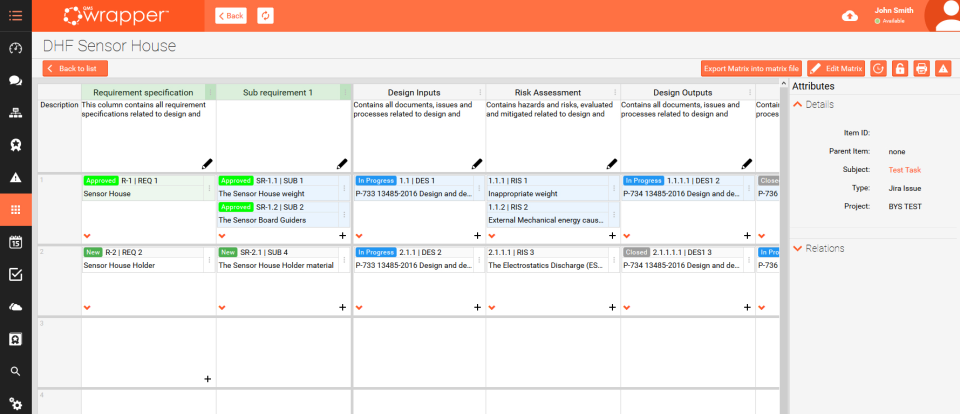Open the calendar icon in sidebar

tap(15, 242)
